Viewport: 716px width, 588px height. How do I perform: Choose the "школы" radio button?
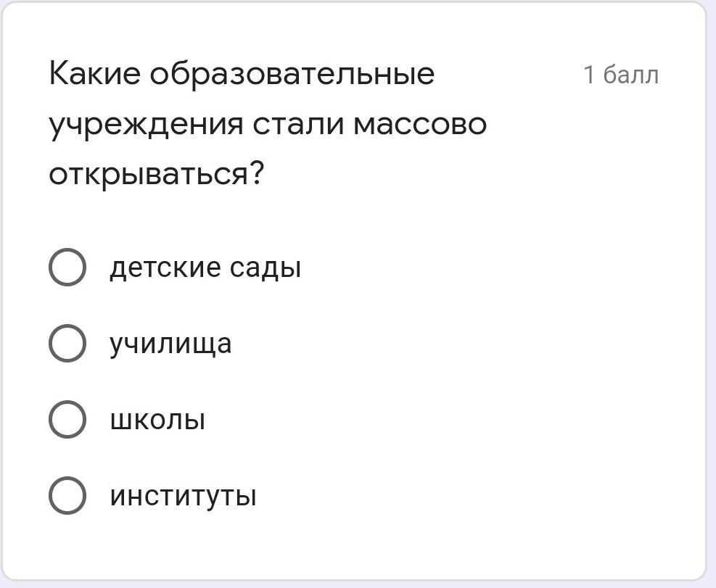(67, 420)
